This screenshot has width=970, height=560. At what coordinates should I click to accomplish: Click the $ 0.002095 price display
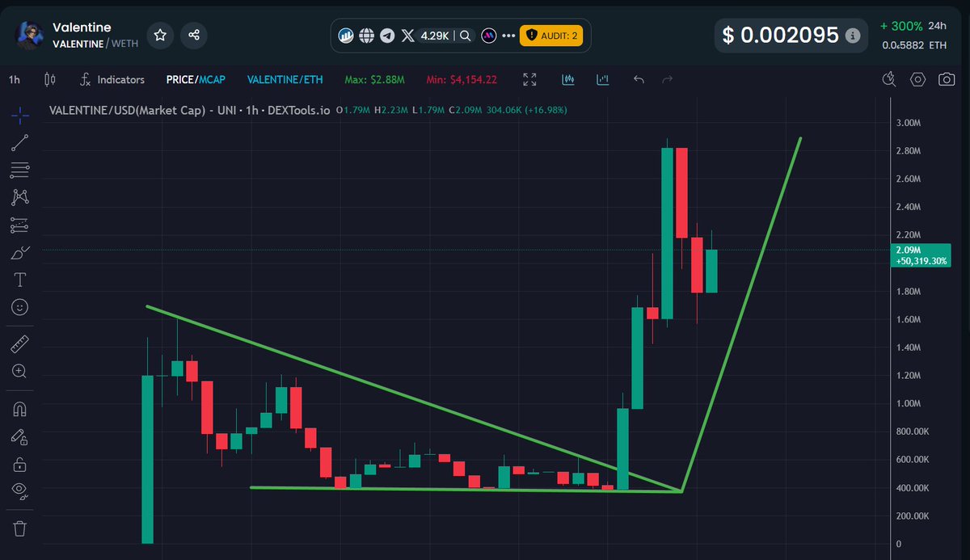click(x=780, y=36)
